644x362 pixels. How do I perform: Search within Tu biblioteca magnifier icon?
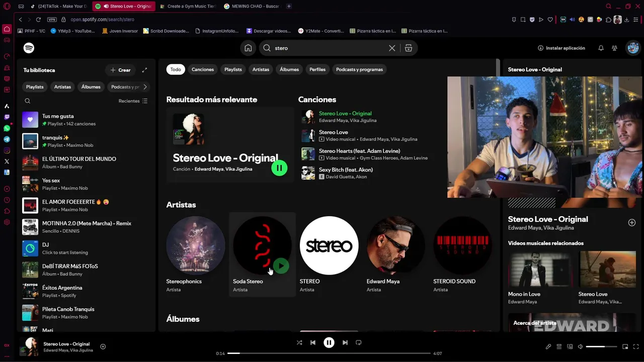pos(28,101)
